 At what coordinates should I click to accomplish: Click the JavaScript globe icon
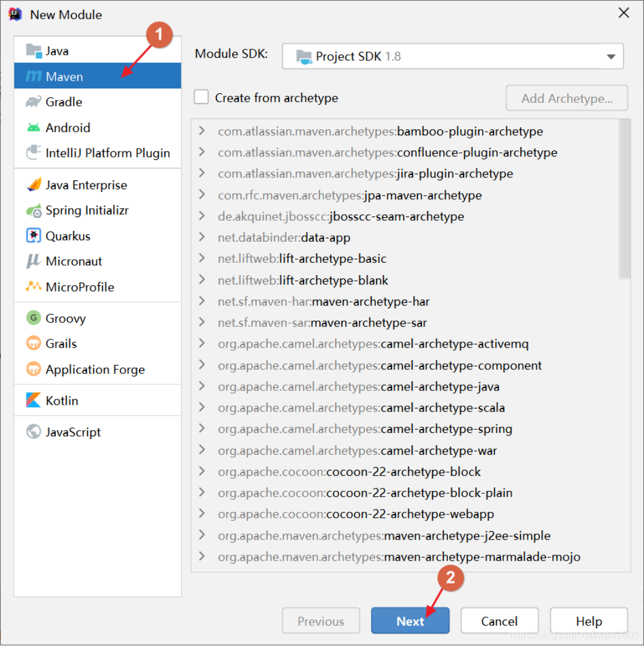pos(34,432)
